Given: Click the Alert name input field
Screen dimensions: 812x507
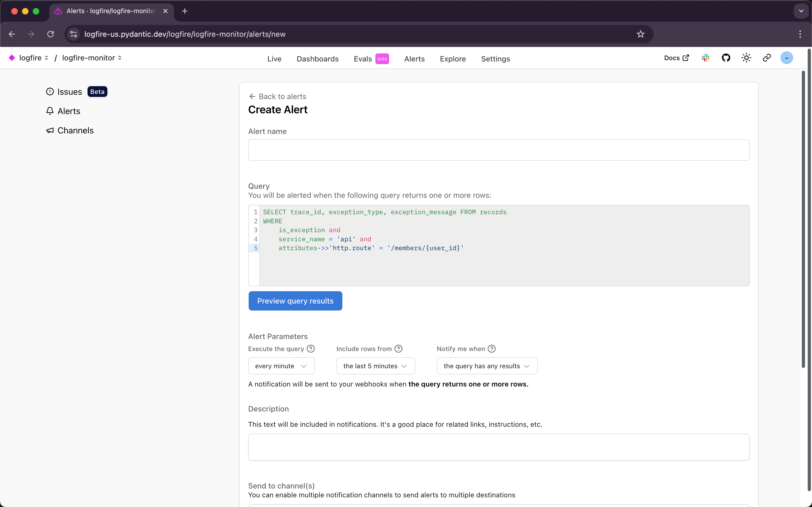Looking at the screenshot, I should point(498,150).
